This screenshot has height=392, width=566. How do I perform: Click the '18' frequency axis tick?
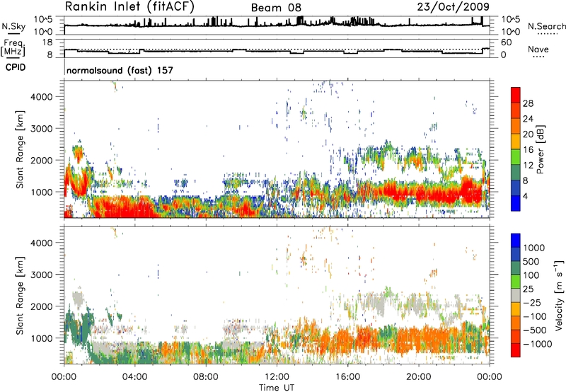tap(47, 42)
